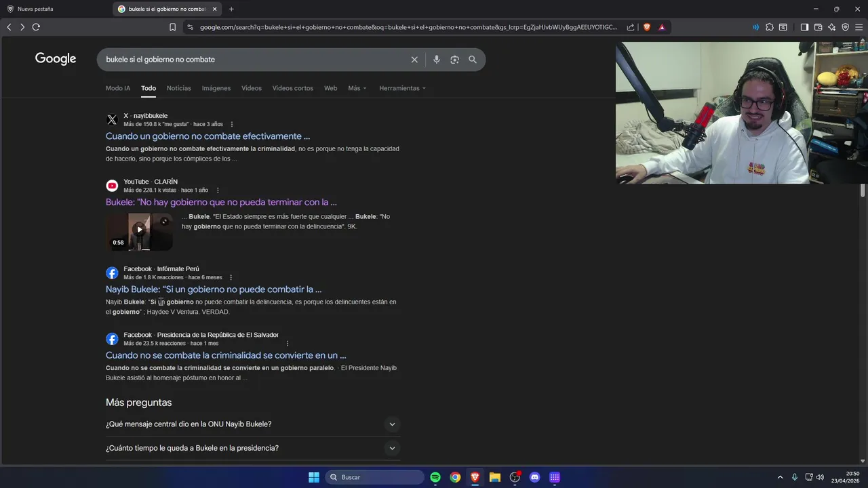Image resolution: width=868 pixels, height=488 pixels.
Task: Reload the page
Action: pyautogui.click(x=36, y=27)
